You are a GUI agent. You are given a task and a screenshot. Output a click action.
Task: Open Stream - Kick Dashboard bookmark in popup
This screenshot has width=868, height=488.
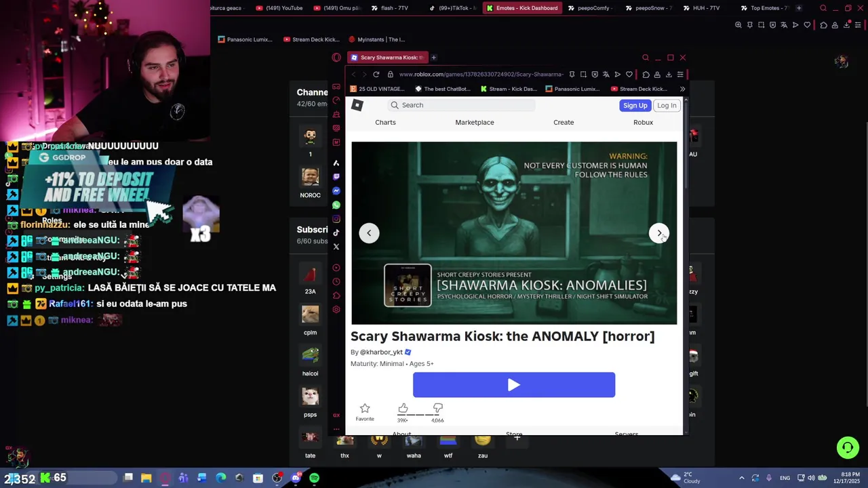(x=509, y=89)
